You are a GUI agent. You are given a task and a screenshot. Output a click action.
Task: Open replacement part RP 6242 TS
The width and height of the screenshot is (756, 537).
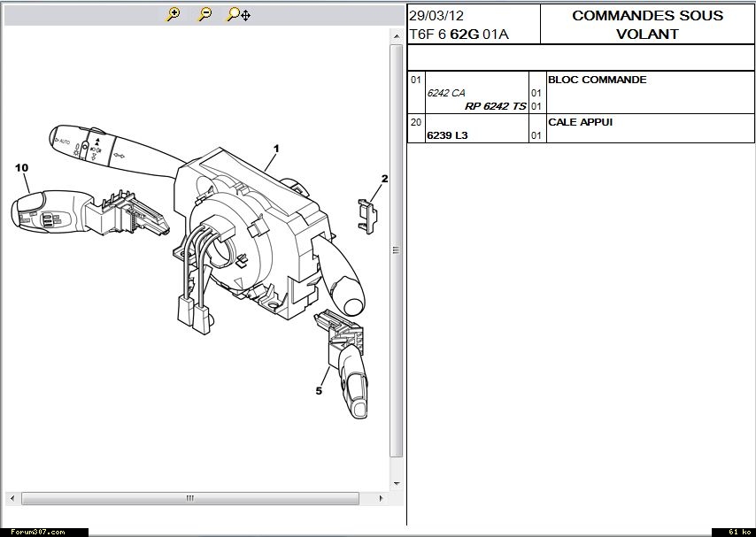[x=495, y=106]
